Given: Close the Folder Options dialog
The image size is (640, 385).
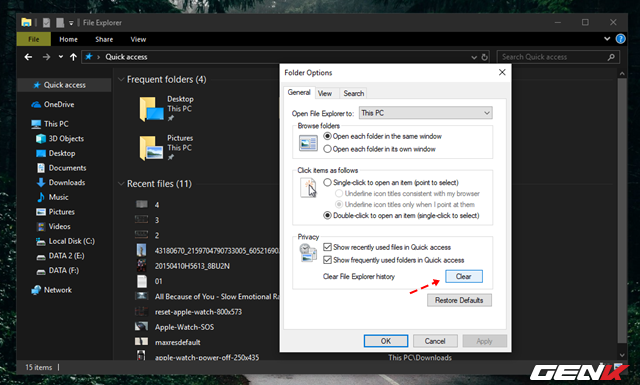Looking at the screenshot, I should (502, 72).
